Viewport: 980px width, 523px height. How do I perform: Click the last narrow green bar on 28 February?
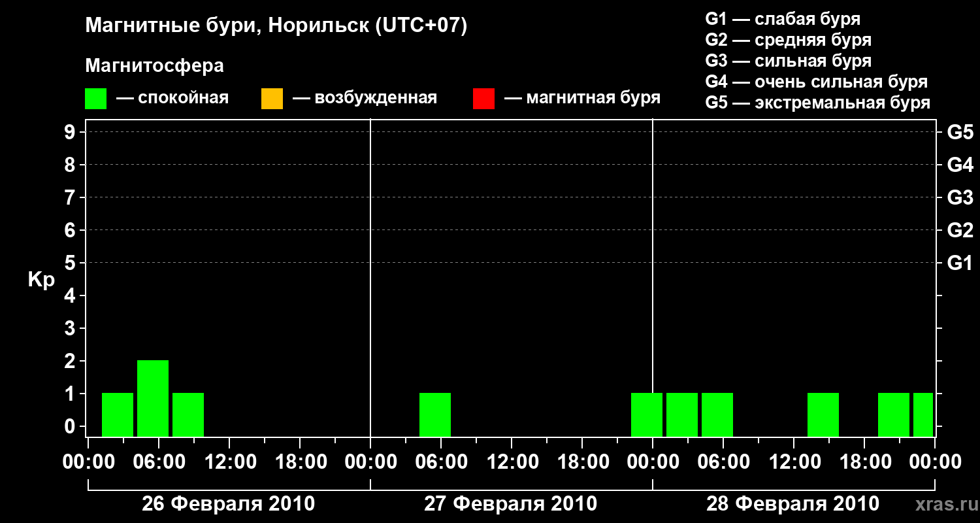[x=923, y=414]
